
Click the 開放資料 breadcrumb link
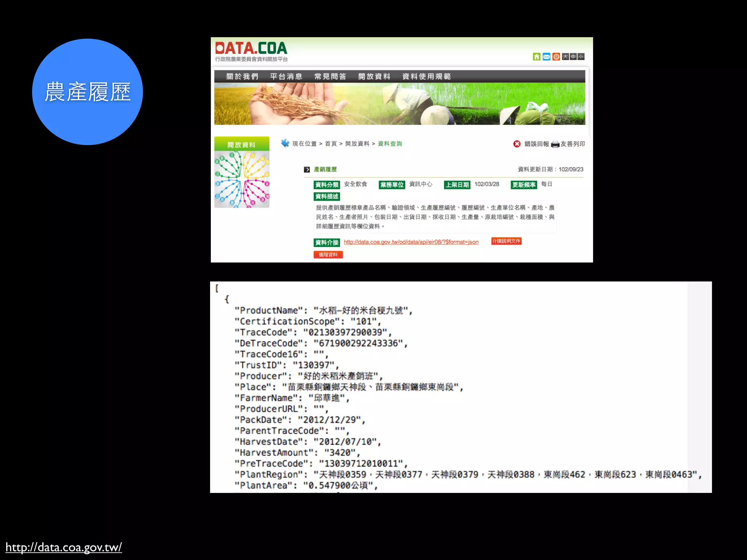(x=357, y=144)
